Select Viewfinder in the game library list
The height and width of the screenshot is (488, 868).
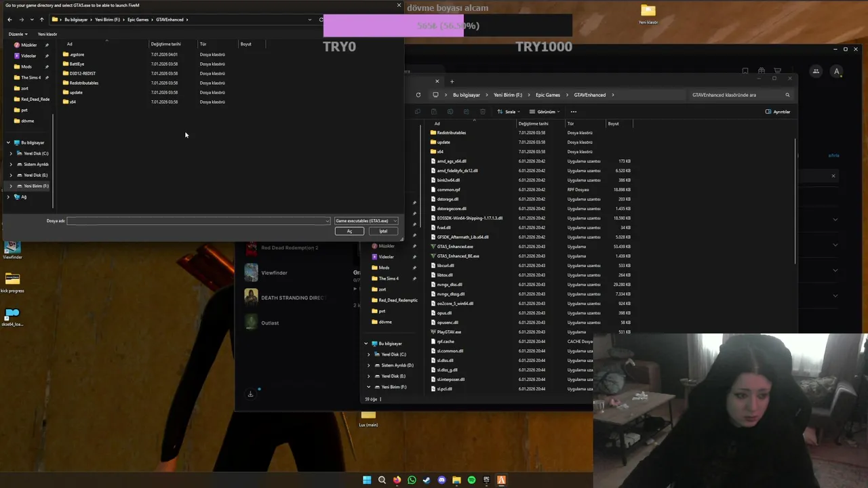click(x=274, y=272)
